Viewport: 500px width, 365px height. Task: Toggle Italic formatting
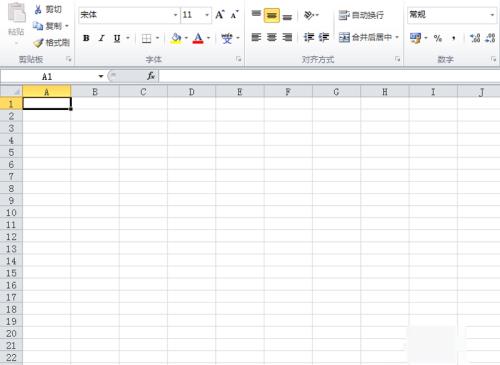[102, 38]
